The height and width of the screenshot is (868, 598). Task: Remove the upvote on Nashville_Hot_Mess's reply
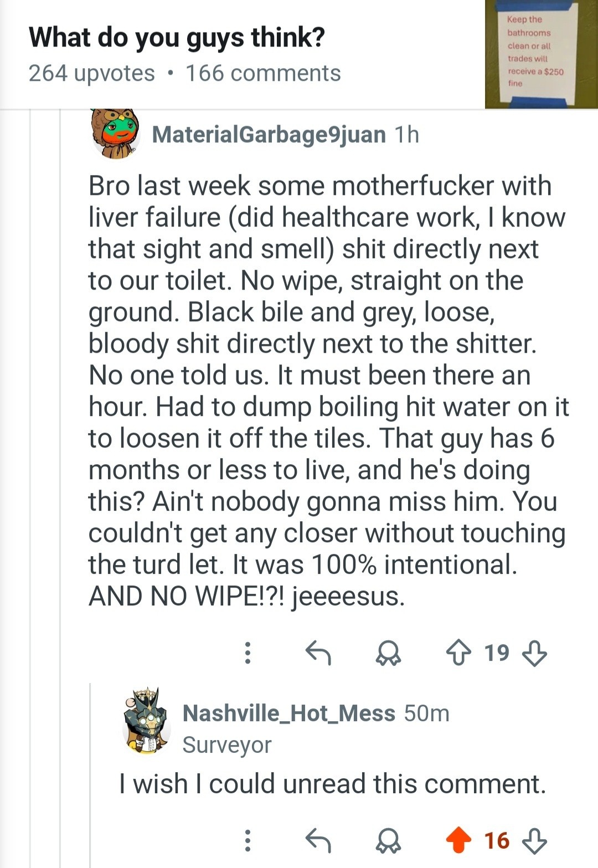pyautogui.click(x=458, y=840)
